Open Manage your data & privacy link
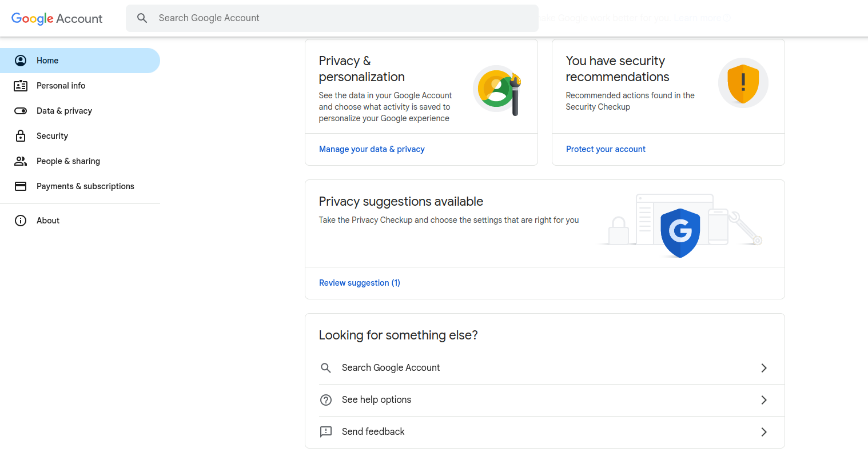Image resolution: width=868 pixels, height=476 pixels. click(x=372, y=149)
